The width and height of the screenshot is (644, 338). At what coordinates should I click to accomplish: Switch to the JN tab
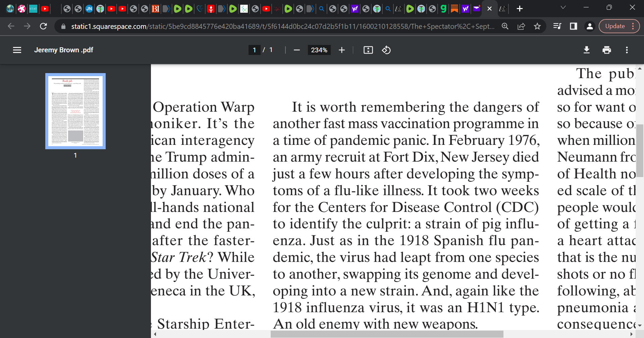coord(89,9)
